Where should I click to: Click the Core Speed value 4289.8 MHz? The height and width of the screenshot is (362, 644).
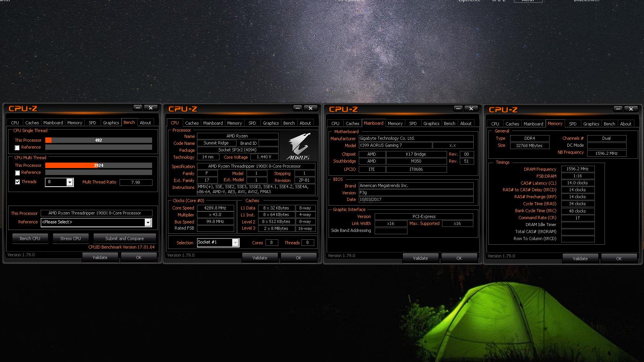216,208
